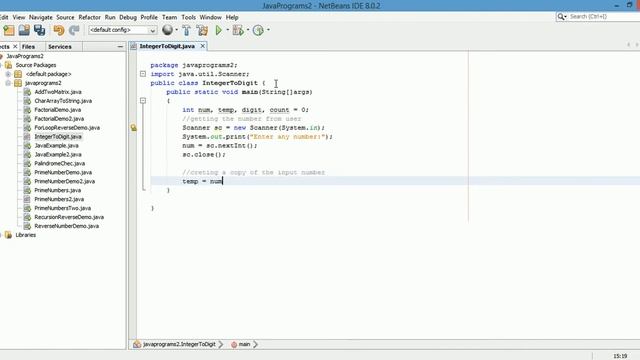The width and height of the screenshot is (640, 360).
Task: Select FactorialDemo2.java in project tree
Action: pyautogui.click(x=59, y=119)
